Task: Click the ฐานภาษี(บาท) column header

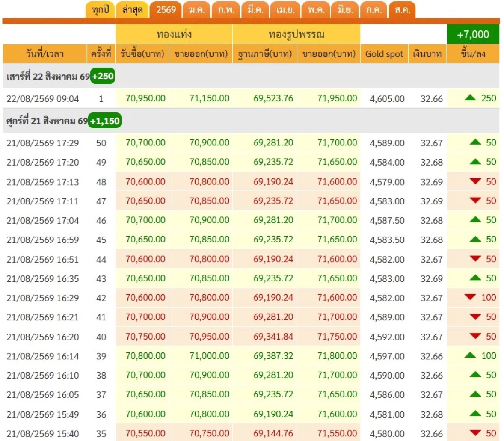Action: 265,54
